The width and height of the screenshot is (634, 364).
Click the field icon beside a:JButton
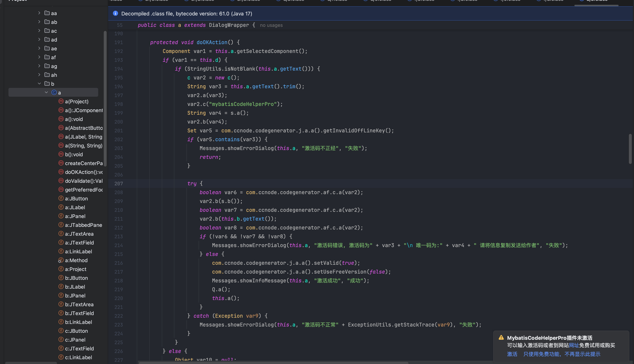tap(61, 198)
